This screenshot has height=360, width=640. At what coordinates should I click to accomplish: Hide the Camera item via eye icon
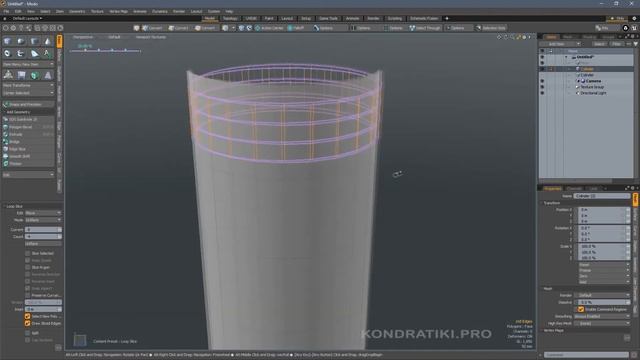(x=542, y=81)
